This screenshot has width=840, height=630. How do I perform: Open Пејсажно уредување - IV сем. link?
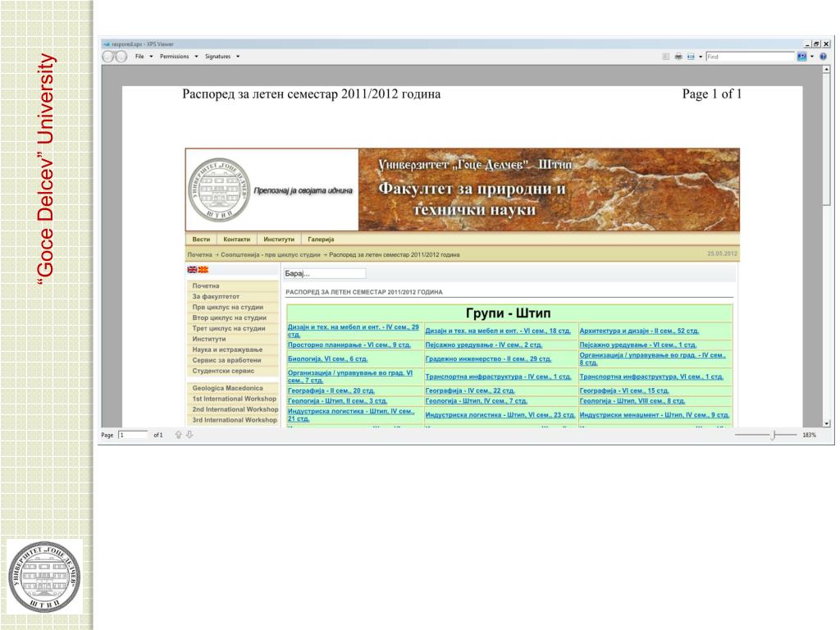(x=484, y=345)
